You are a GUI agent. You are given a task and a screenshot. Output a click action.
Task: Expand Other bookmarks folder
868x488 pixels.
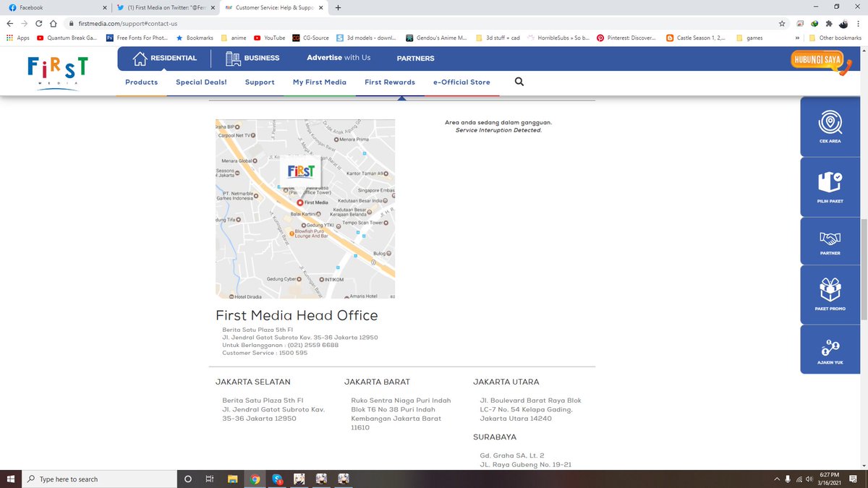[x=835, y=38]
